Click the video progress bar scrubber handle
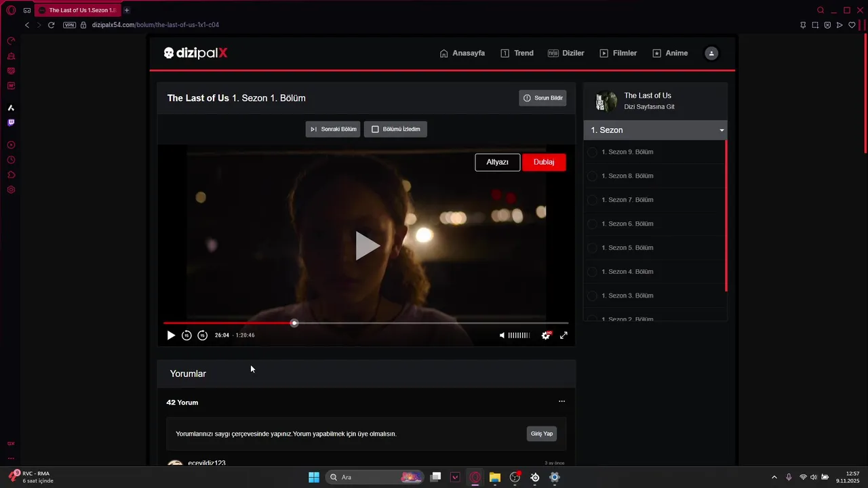868x488 pixels. coord(294,323)
